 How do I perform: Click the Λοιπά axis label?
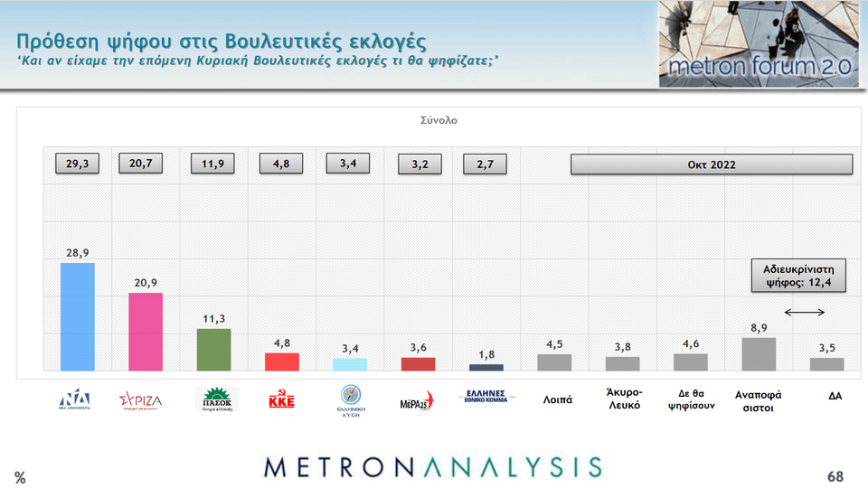(558, 399)
